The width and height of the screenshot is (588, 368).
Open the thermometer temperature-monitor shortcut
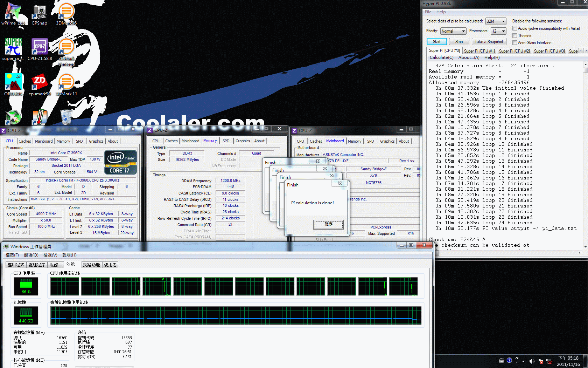point(40,117)
